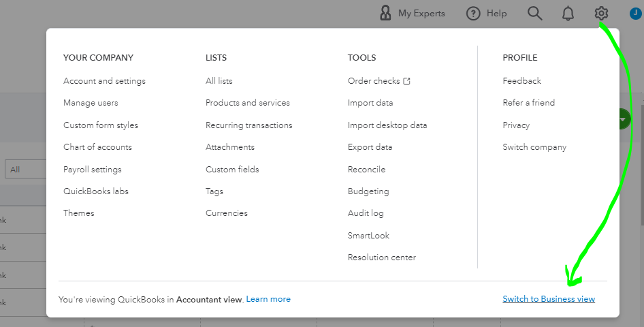
Task: Open Account and settings
Action: click(104, 81)
